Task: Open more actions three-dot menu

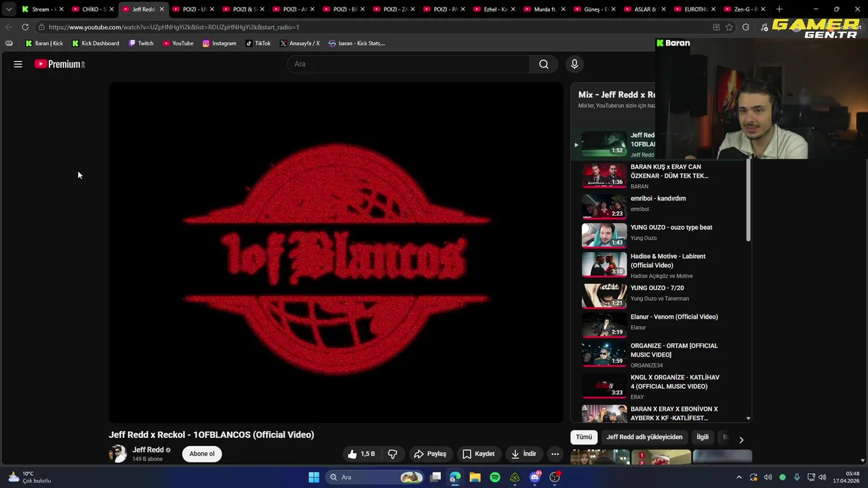Action: 555,454
